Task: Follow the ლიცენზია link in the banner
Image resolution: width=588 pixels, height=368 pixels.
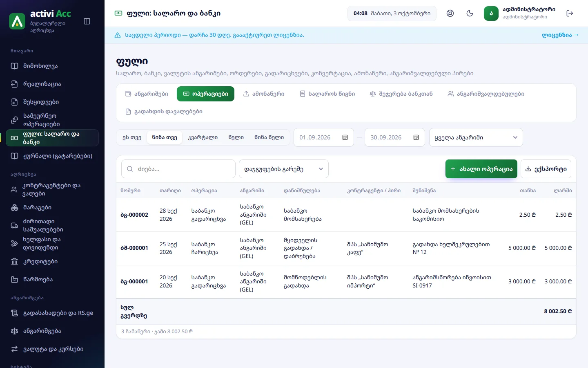Action: [x=560, y=35]
